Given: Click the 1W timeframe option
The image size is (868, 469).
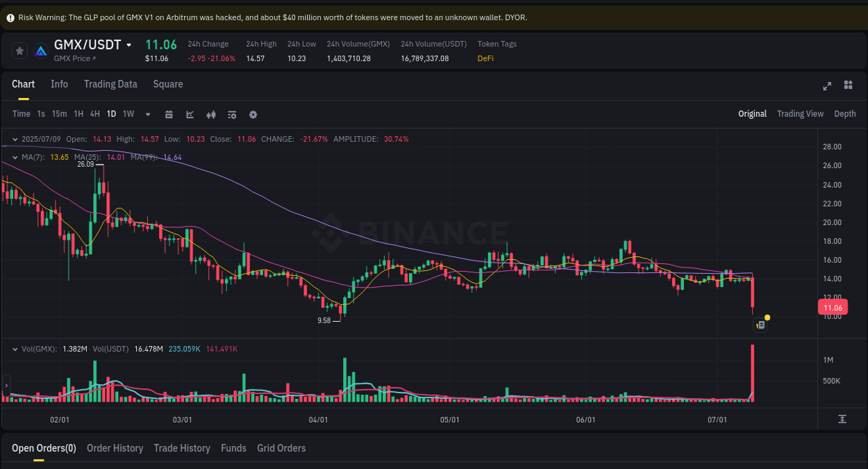Looking at the screenshot, I should [x=128, y=114].
